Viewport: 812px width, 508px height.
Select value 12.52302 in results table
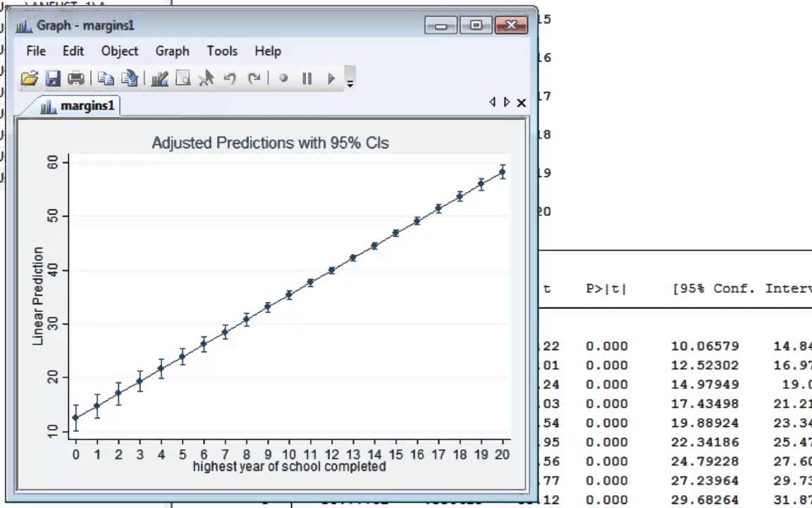(x=705, y=365)
